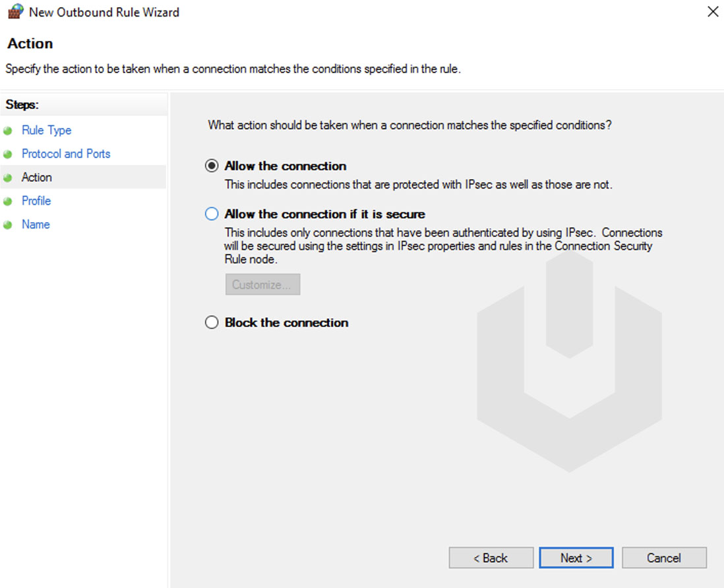Viewport: 724px width, 588px height.
Task: Open the Profile step
Action: pyautogui.click(x=36, y=201)
